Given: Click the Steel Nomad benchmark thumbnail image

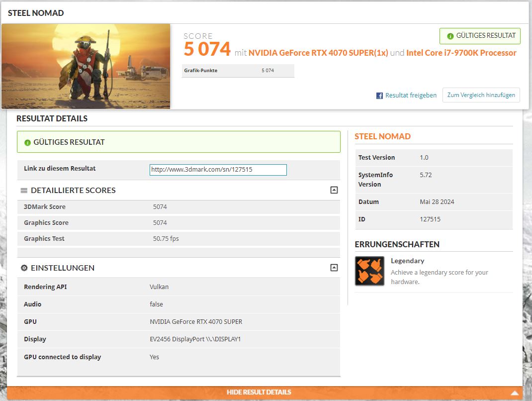Looking at the screenshot, I should coord(86,66).
